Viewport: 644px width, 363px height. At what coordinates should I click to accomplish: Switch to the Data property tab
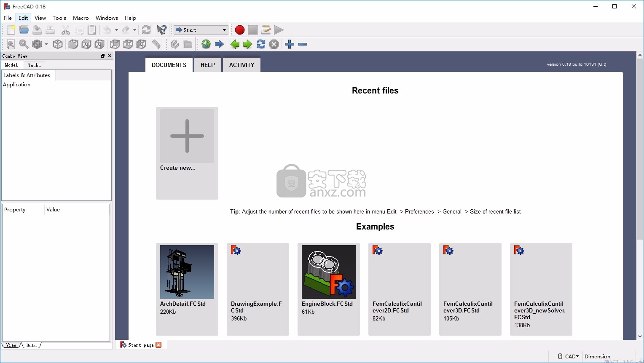click(31, 345)
